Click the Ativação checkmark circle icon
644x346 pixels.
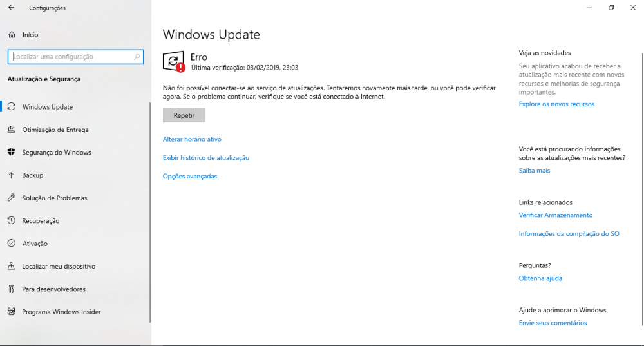[x=12, y=244]
